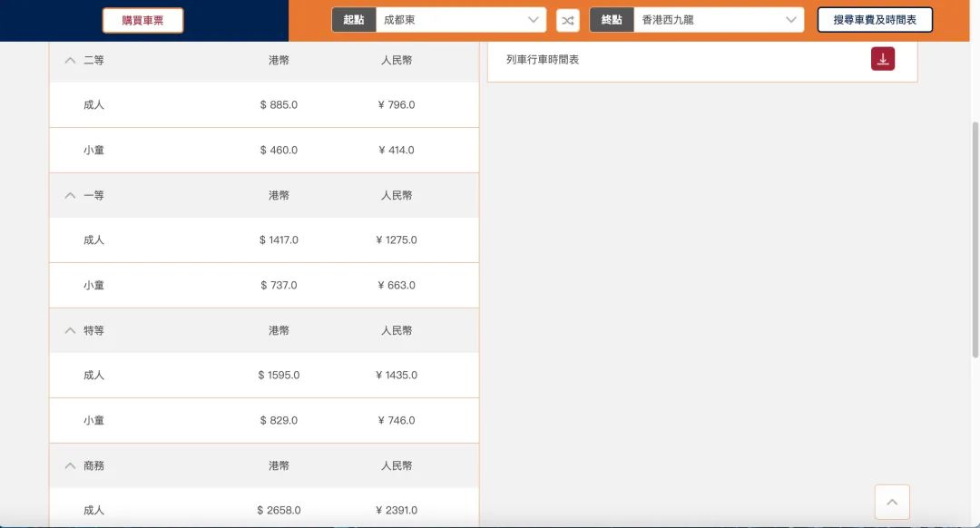
Task: Click the back-to-top arrow icon
Action: point(892,501)
